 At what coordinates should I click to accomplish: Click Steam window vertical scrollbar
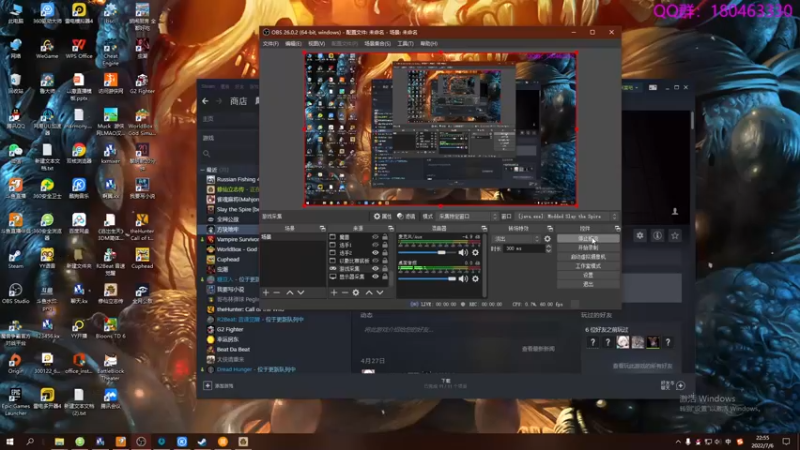[x=692, y=120]
